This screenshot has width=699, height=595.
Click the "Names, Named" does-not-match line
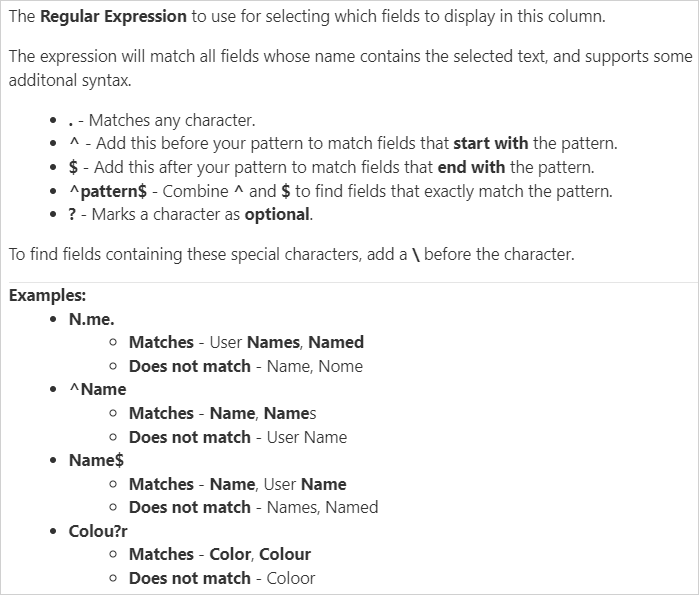pos(254,507)
